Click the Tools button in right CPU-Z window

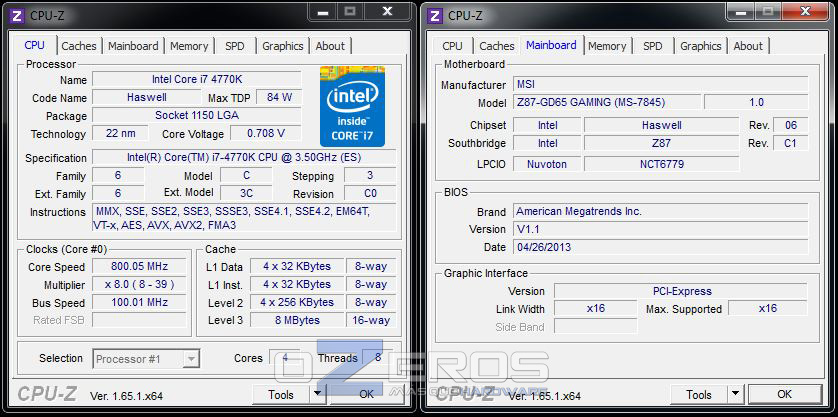click(x=699, y=395)
